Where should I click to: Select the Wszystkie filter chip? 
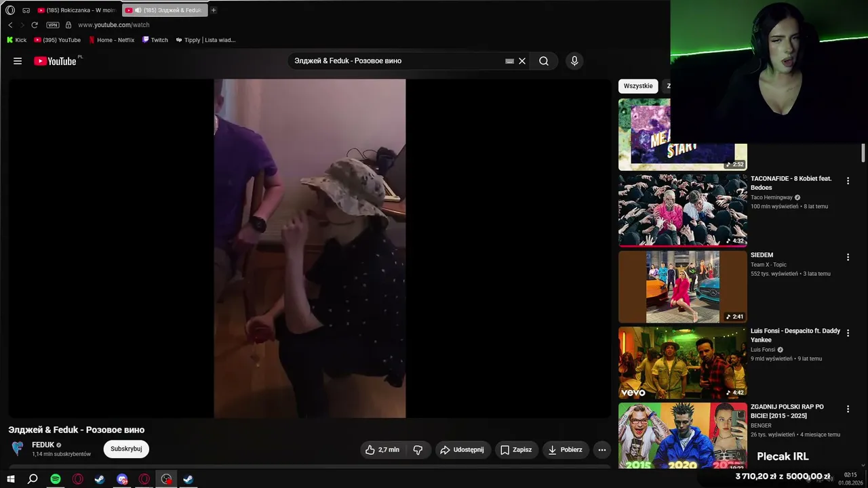coord(638,86)
